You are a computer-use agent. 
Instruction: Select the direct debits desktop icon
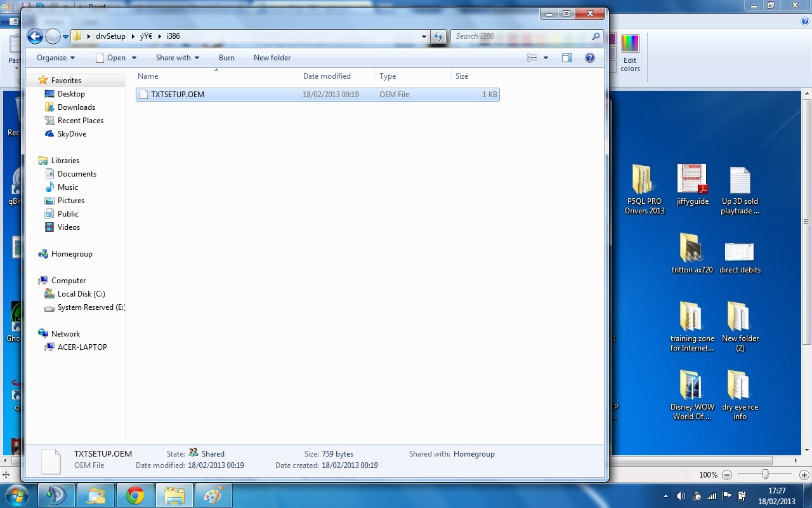pyautogui.click(x=740, y=258)
